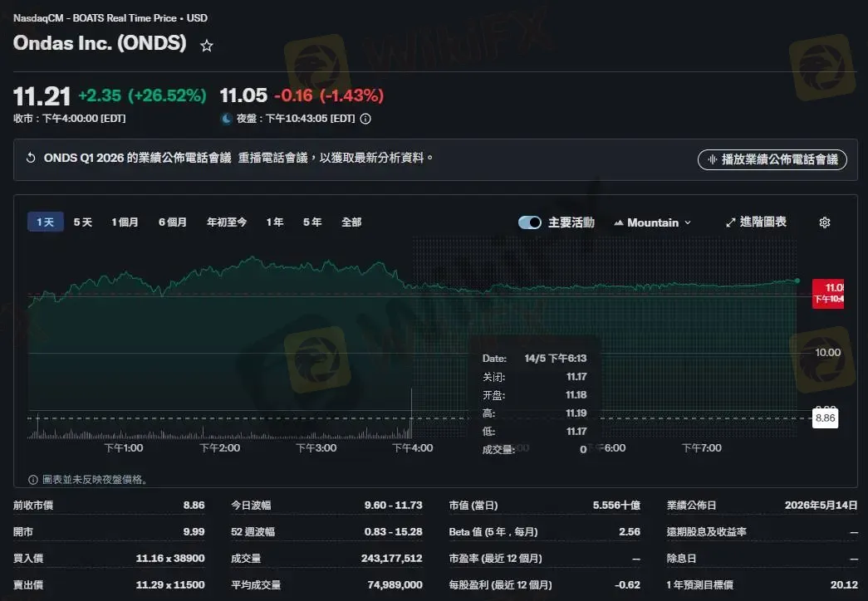Click the 今日波幅 value 9.60 - 11.73
The height and width of the screenshot is (601, 868).
(393, 506)
